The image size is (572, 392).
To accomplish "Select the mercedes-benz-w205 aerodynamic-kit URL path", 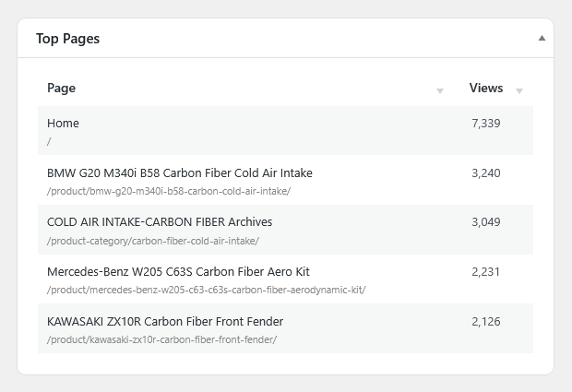I will [x=206, y=290].
